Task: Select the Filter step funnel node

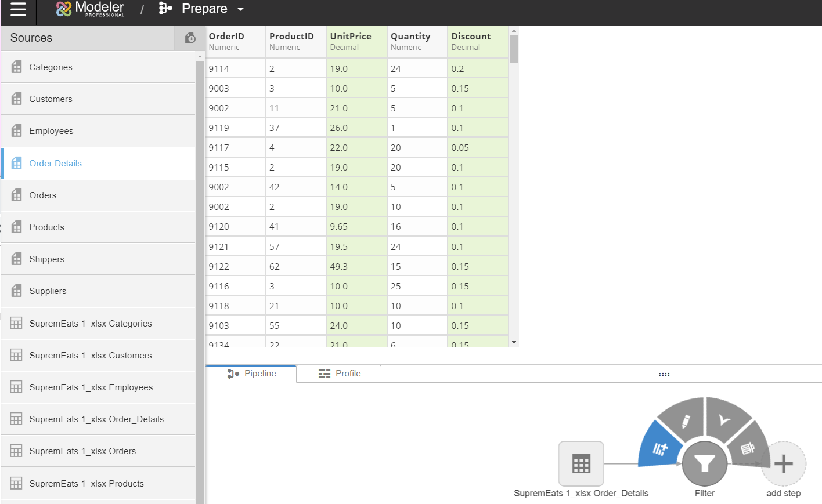Action: (704, 464)
